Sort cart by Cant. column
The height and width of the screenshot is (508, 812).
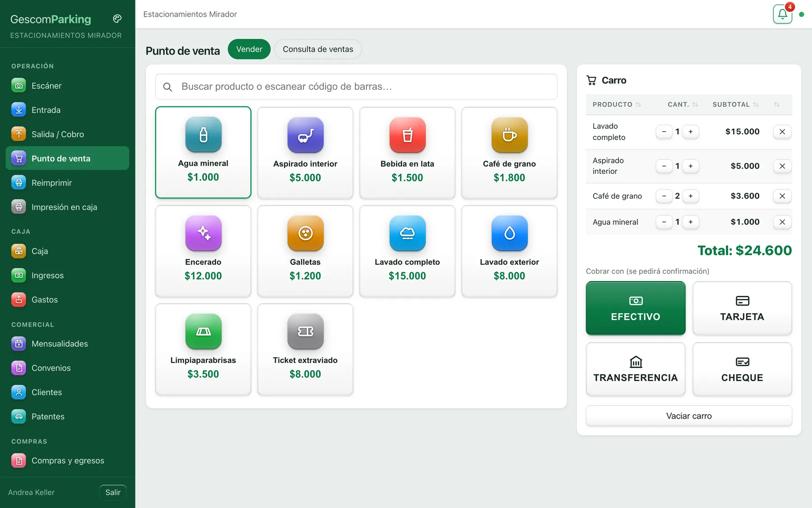coord(683,105)
